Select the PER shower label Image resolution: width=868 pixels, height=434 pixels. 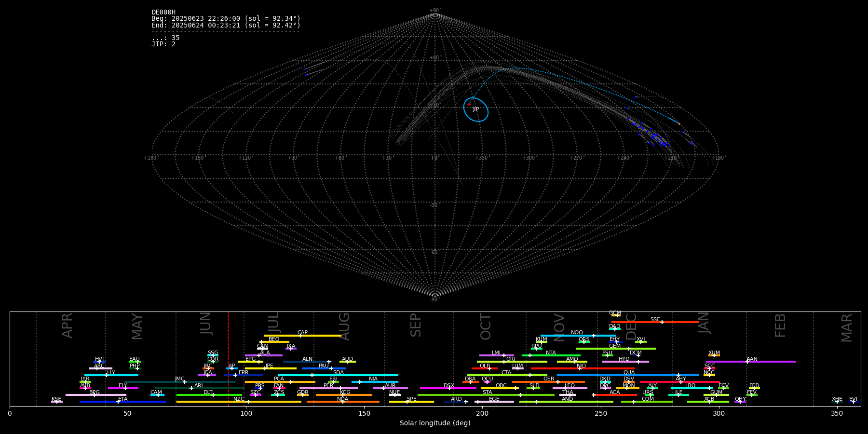[x=328, y=386]
